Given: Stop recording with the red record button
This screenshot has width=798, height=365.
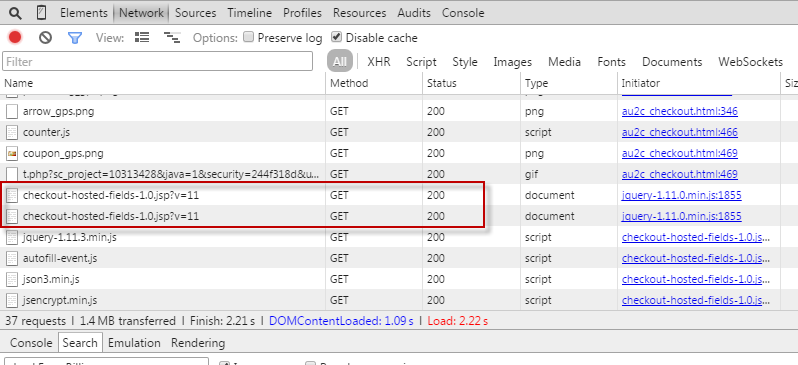Looking at the screenshot, I should tap(15, 38).
